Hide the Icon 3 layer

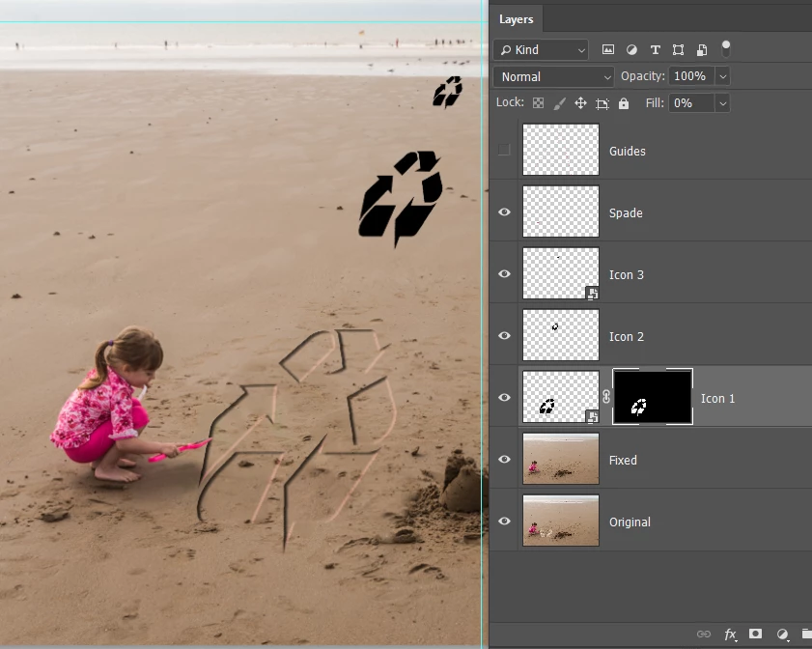[504, 273]
